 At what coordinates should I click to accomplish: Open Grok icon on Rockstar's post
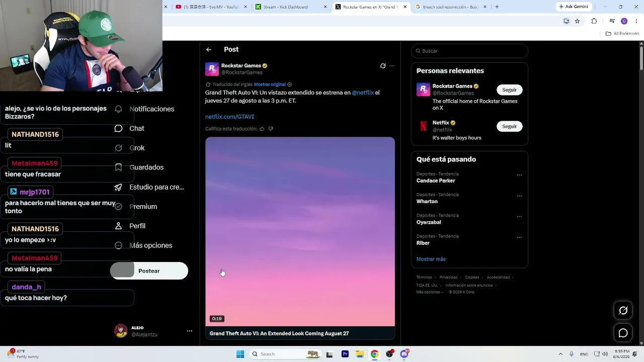pos(383,66)
